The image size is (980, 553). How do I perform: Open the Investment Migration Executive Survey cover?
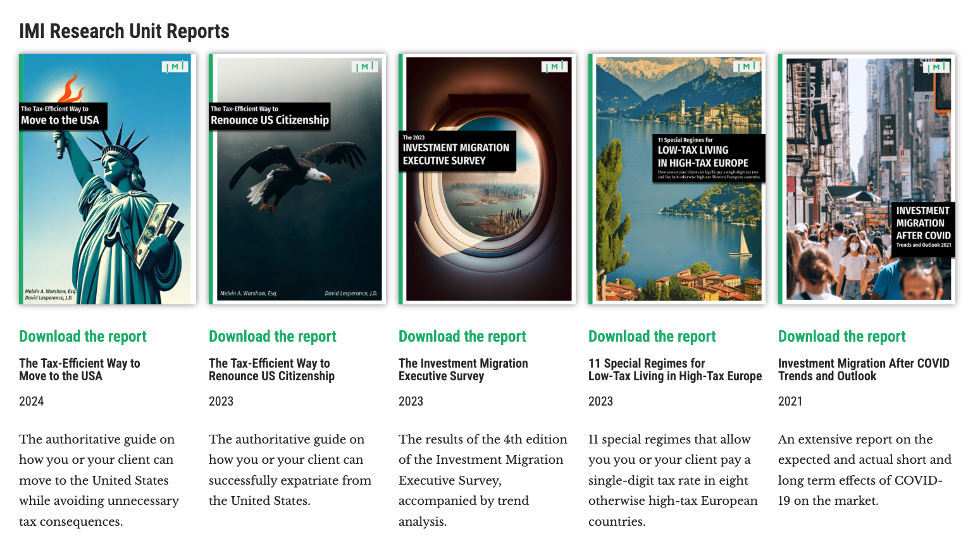coord(487,179)
